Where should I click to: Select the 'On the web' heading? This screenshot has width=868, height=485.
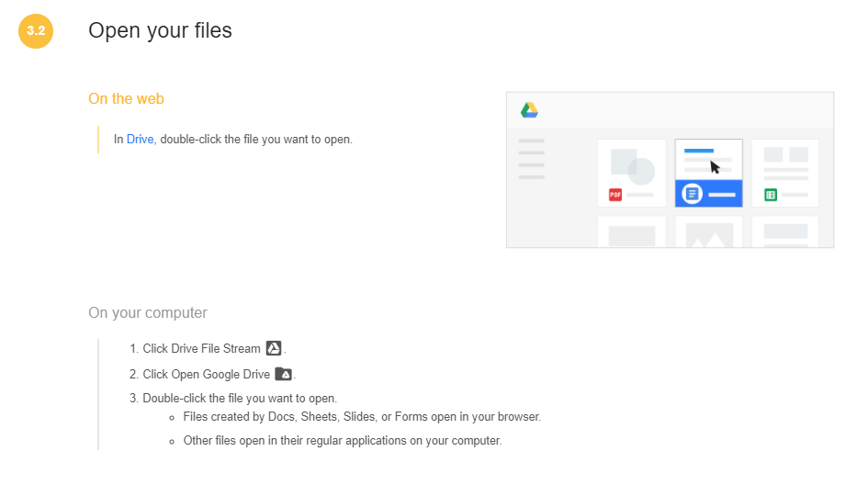[x=126, y=98]
